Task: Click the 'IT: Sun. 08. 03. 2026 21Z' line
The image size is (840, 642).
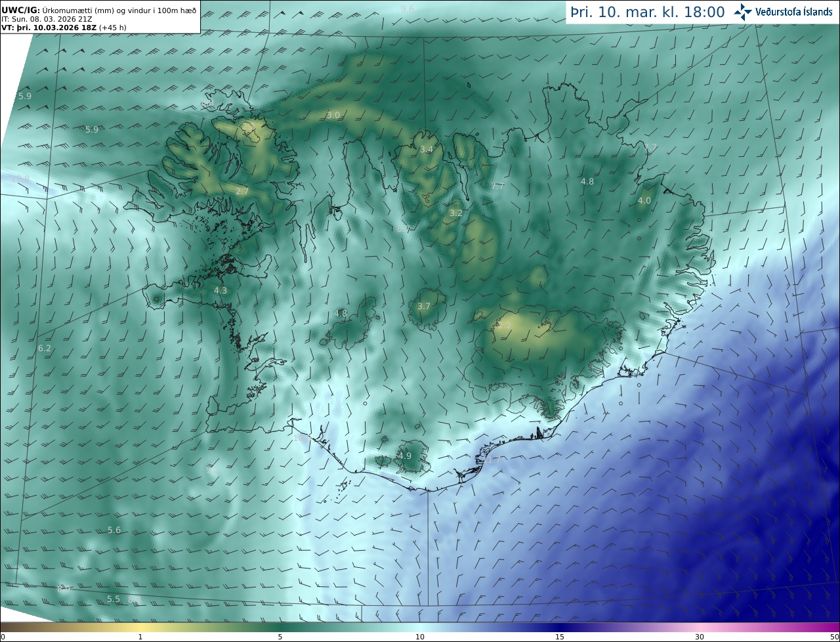Action: [x=46, y=19]
